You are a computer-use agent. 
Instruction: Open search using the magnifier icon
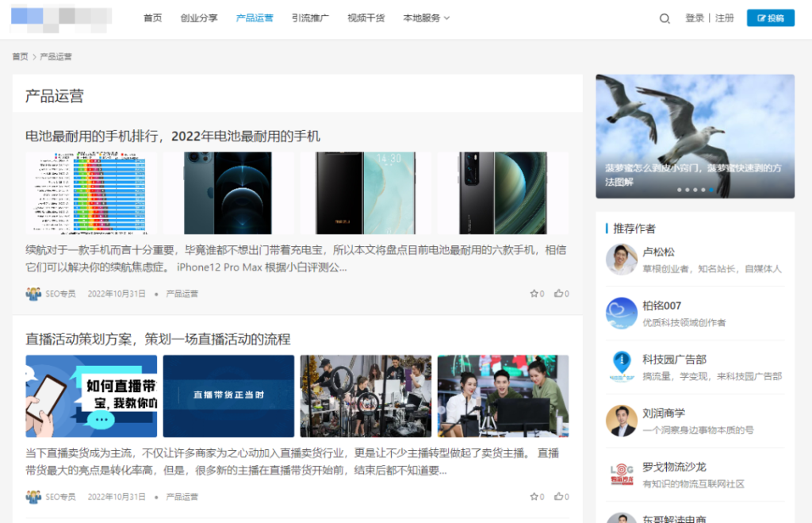click(x=665, y=17)
